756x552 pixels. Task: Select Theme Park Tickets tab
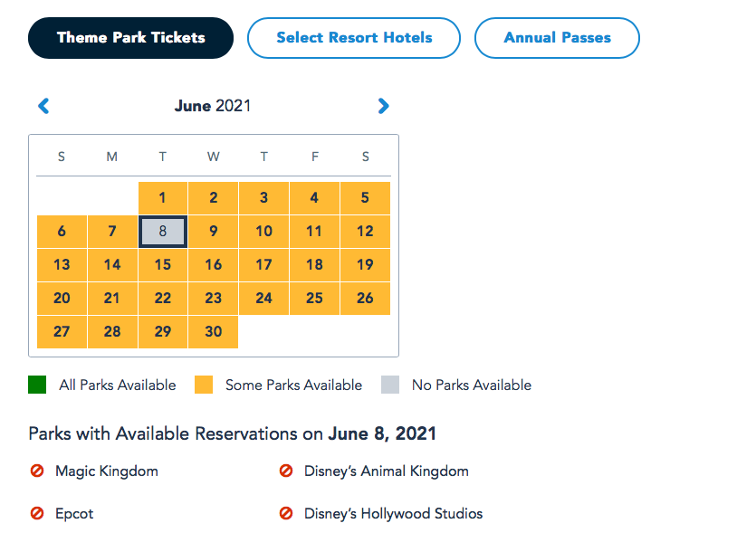[x=131, y=38]
